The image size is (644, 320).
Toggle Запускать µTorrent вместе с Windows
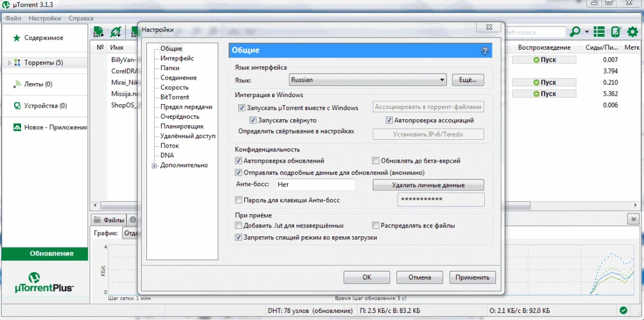point(241,108)
